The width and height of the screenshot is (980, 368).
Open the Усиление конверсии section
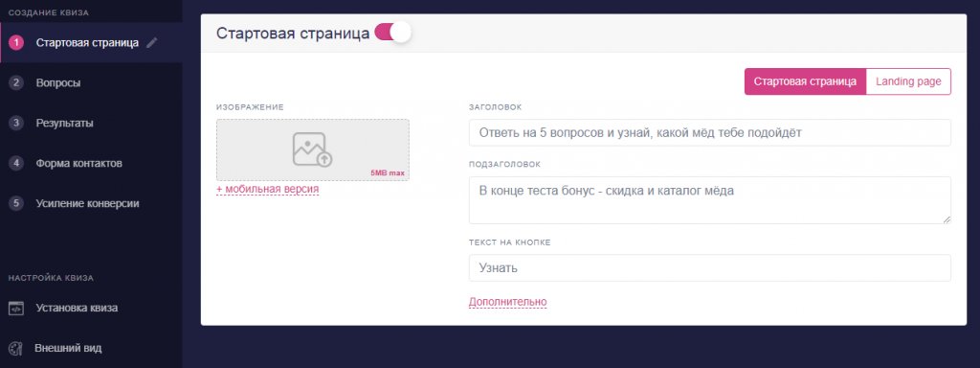click(x=87, y=203)
